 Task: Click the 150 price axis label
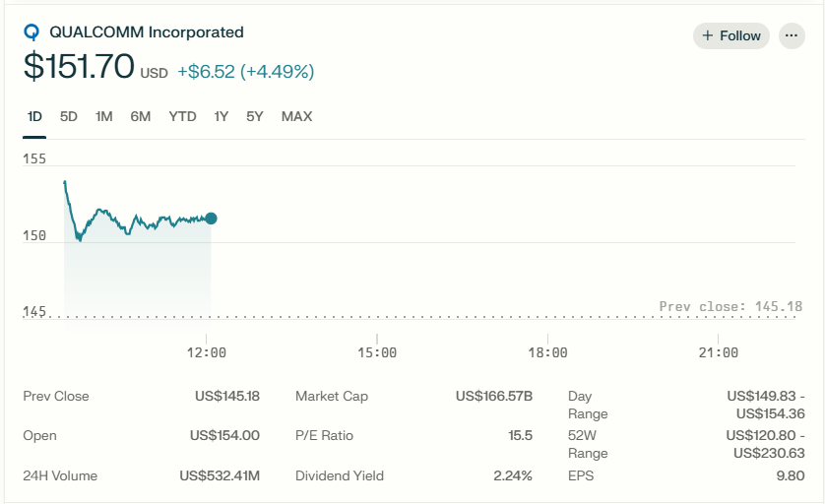(x=34, y=235)
